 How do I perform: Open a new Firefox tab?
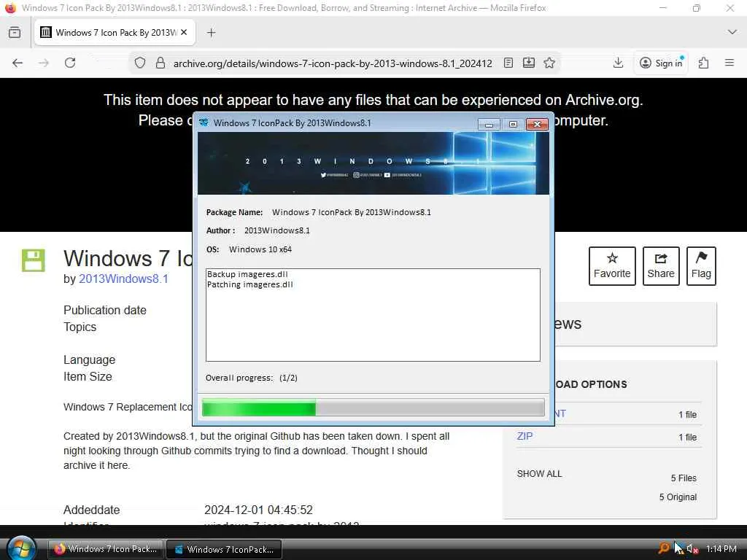point(212,32)
